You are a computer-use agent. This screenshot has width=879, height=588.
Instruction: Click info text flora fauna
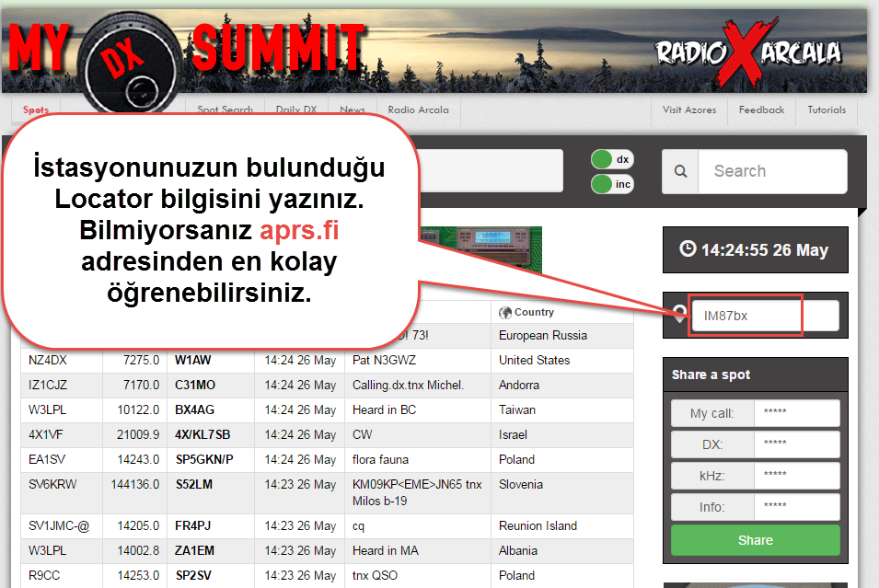click(x=380, y=460)
